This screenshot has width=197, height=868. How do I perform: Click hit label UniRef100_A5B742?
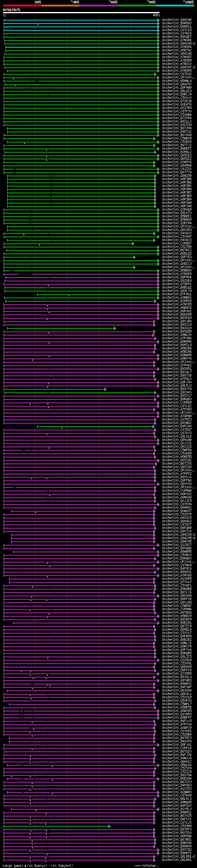coord(177,50)
